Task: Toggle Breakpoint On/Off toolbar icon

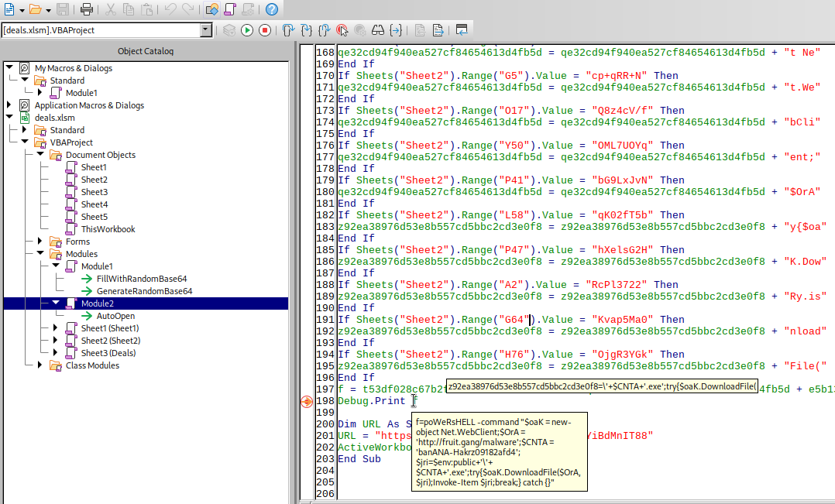Action: click(x=342, y=30)
